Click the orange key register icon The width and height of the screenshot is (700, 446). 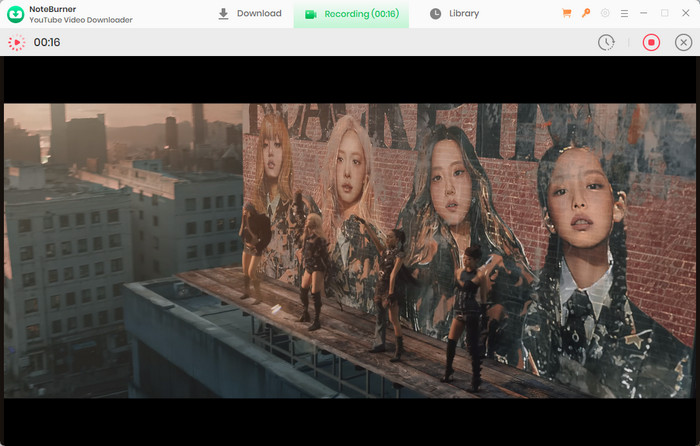coord(586,14)
